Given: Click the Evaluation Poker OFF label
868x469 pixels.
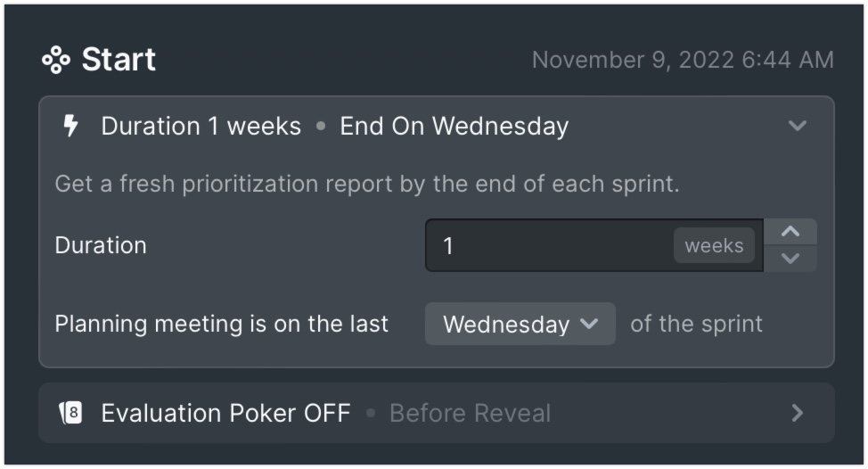Looking at the screenshot, I should (x=225, y=413).
